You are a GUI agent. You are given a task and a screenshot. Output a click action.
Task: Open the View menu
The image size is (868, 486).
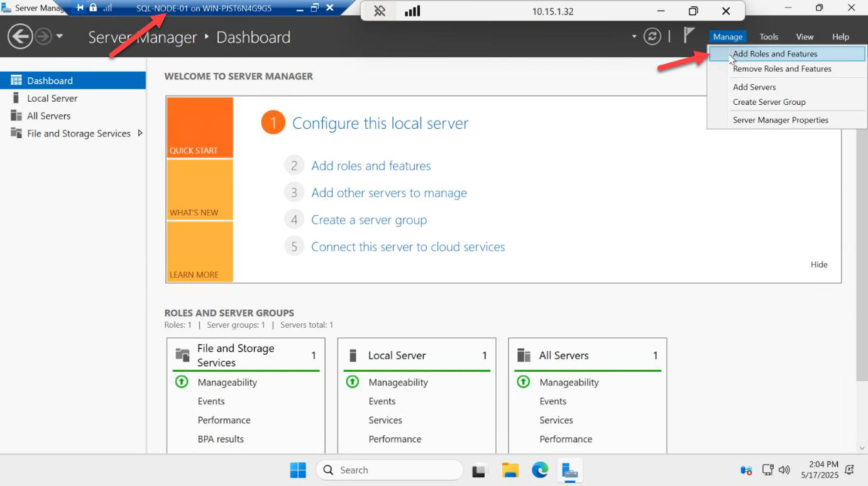click(805, 37)
